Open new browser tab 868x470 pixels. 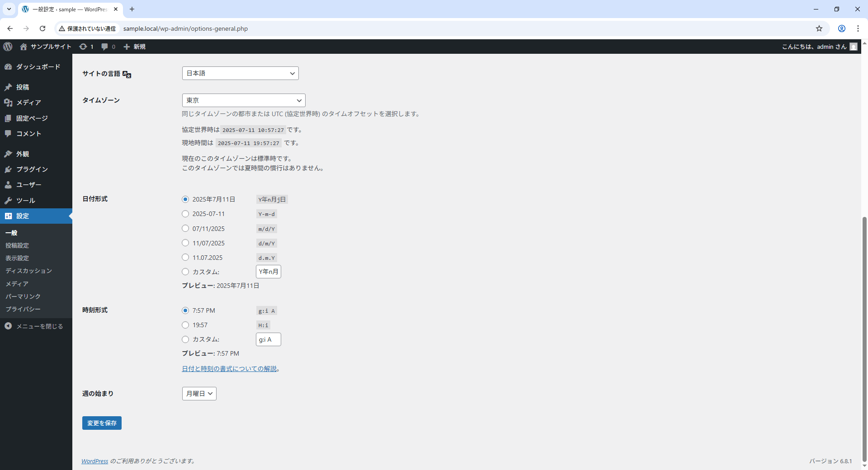click(x=132, y=9)
